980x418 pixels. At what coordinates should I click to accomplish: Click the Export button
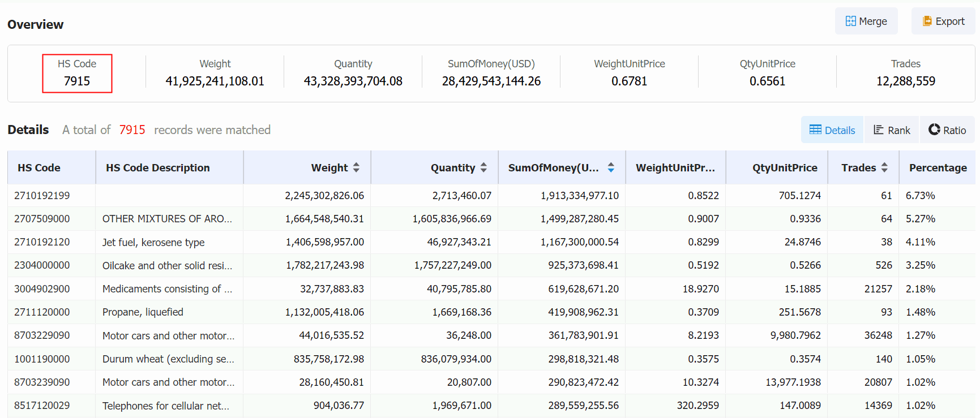(x=943, y=21)
